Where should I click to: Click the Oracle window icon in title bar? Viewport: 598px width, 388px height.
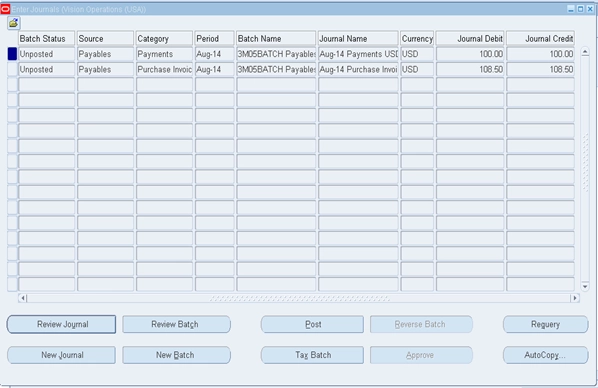5,9
